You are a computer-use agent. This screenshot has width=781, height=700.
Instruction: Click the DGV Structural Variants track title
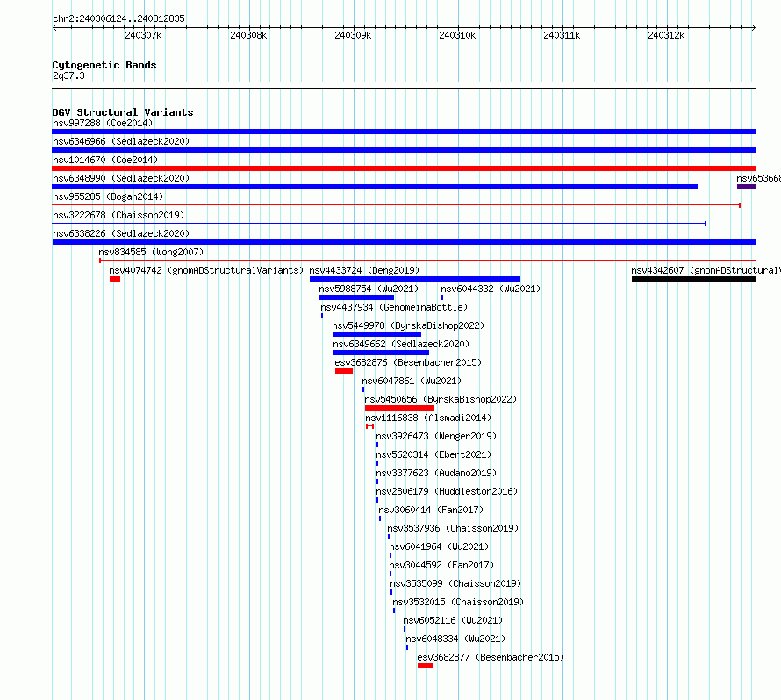coord(123,112)
